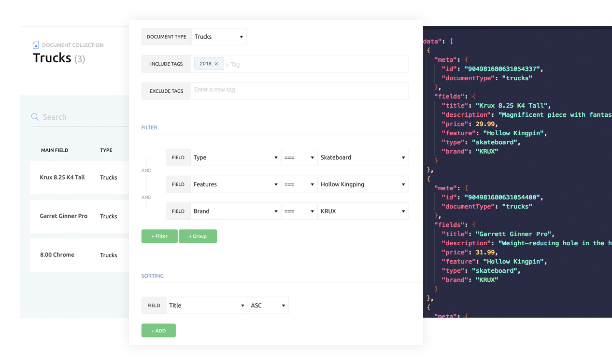This screenshot has height=364, width=612.
Task: Open the operator dropdown in Type row
Action: pyautogui.click(x=299, y=157)
